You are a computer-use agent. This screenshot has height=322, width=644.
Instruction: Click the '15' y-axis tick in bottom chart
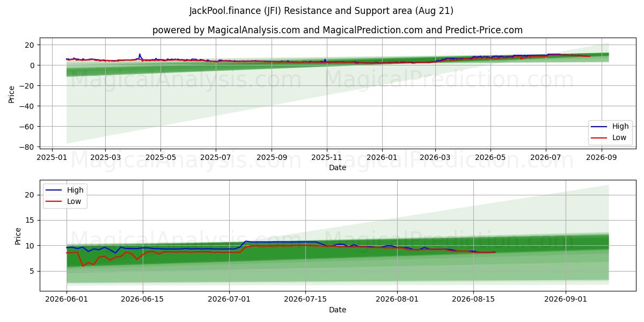pyautogui.click(x=31, y=220)
